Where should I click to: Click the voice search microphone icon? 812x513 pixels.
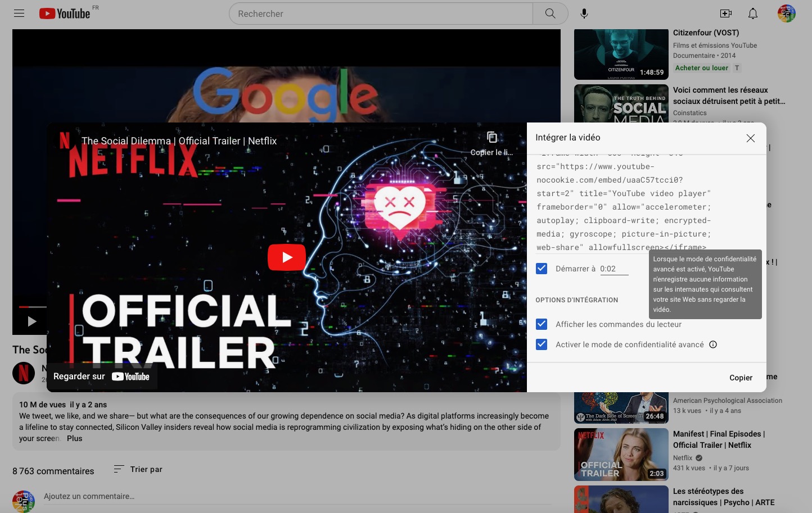(x=584, y=13)
